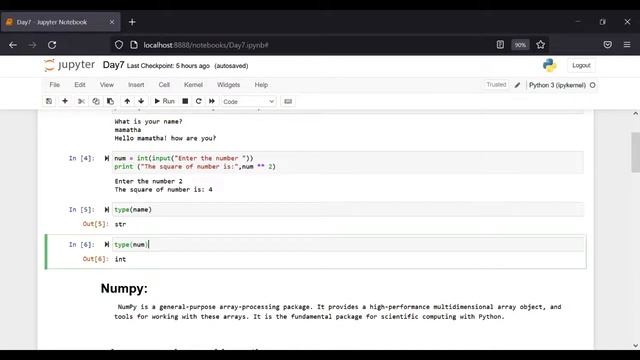The image size is (640, 360).
Task: Go forward in browser history
Action: pos(32,45)
